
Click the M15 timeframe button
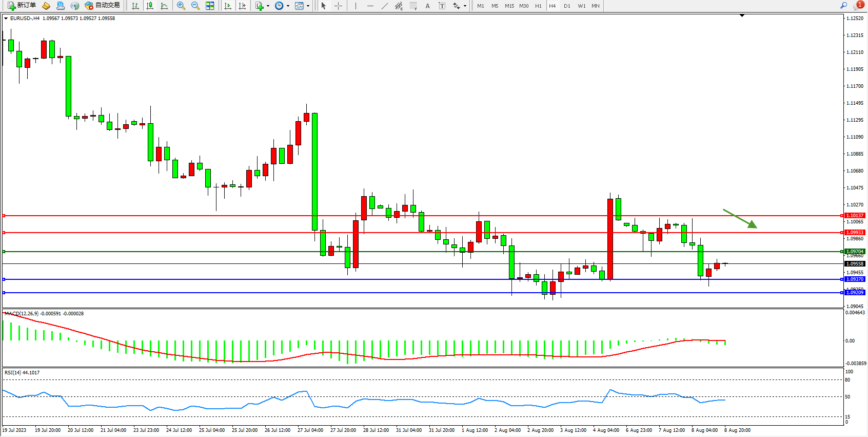pyautogui.click(x=509, y=6)
